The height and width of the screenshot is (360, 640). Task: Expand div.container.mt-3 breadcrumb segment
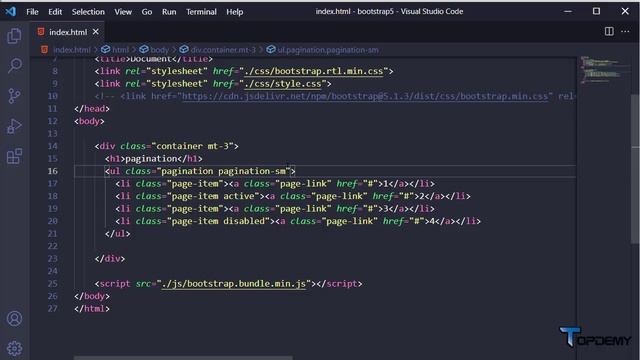(x=223, y=50)
